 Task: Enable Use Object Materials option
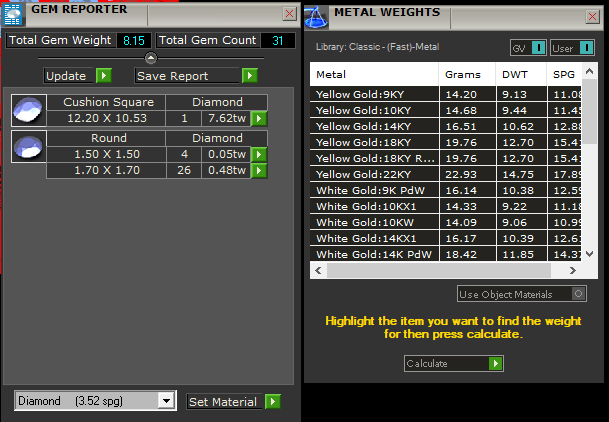point(576,294)
